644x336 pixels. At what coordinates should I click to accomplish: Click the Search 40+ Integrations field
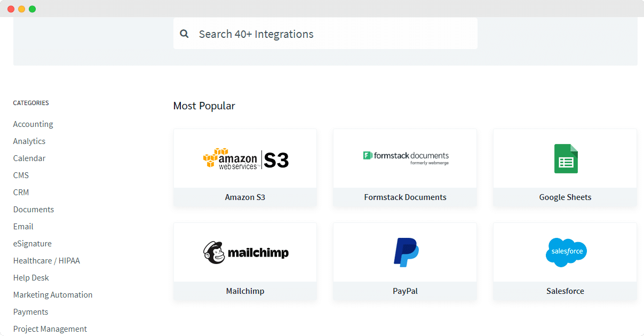coord(325,33)
